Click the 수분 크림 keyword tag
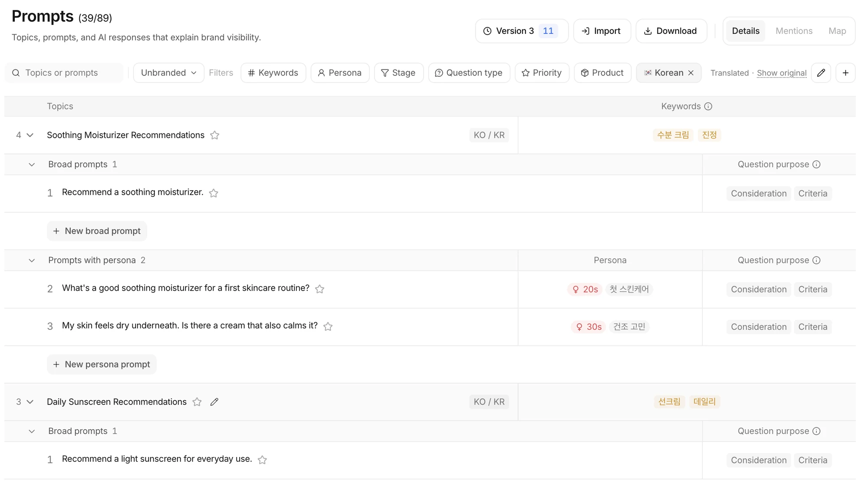Screen dimensions: 868x483 (673, 135)
